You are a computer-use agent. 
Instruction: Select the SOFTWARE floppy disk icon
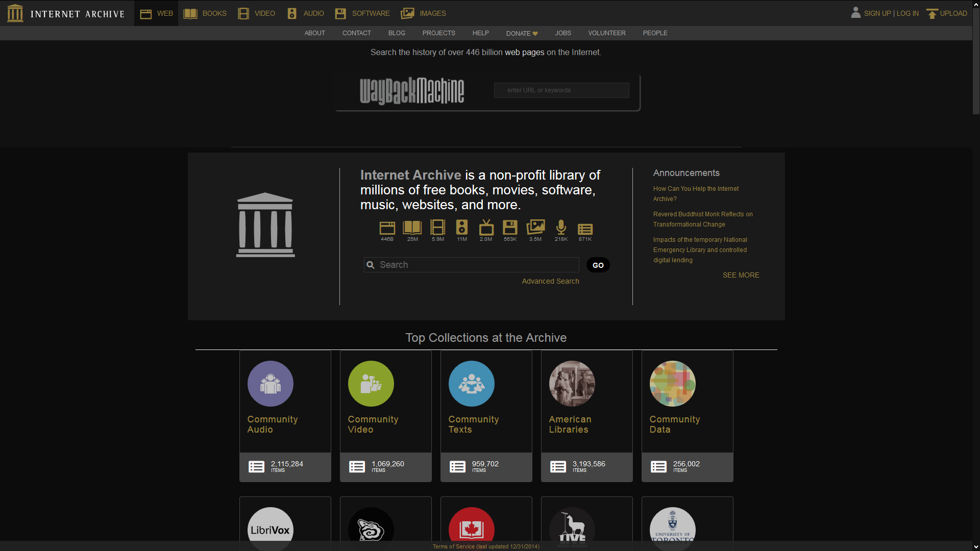point(340,13)
